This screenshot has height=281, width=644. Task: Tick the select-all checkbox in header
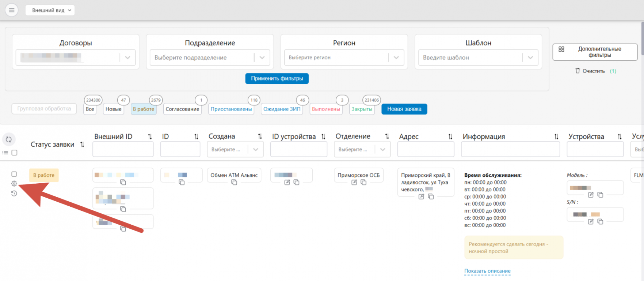(x=15, y=153)
